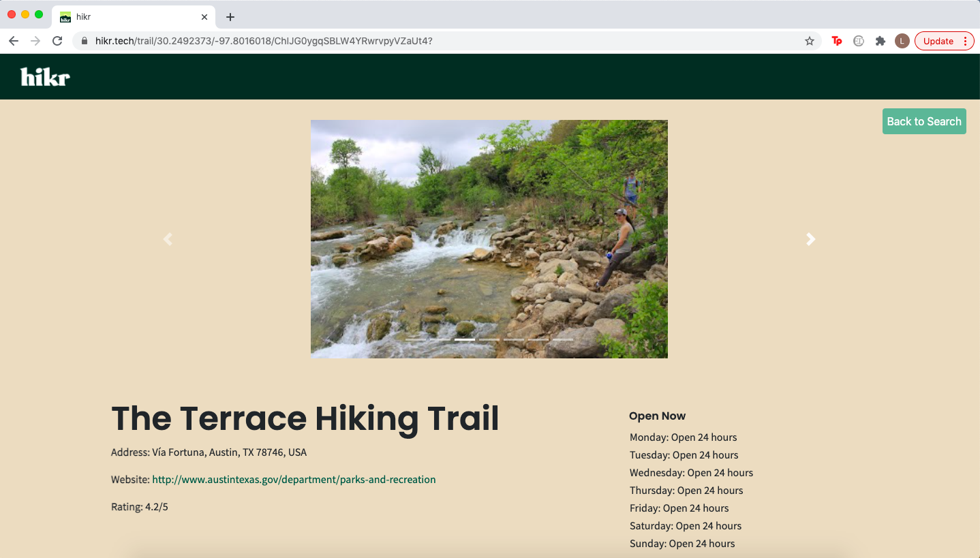Jump to the first carousel slide indicator
The height and width of the screenshot is (558, 980).
tap(416, 339)
